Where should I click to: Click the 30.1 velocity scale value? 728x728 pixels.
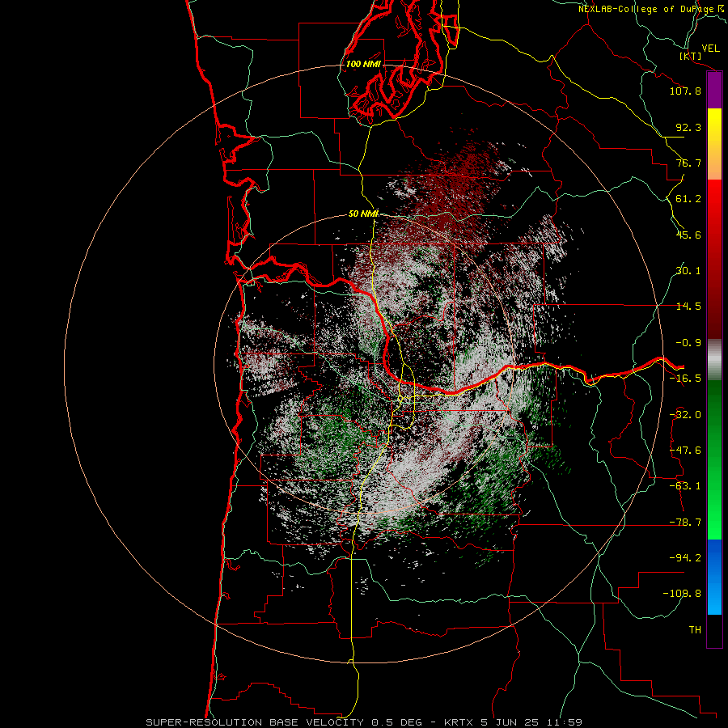tap(688, 271)
